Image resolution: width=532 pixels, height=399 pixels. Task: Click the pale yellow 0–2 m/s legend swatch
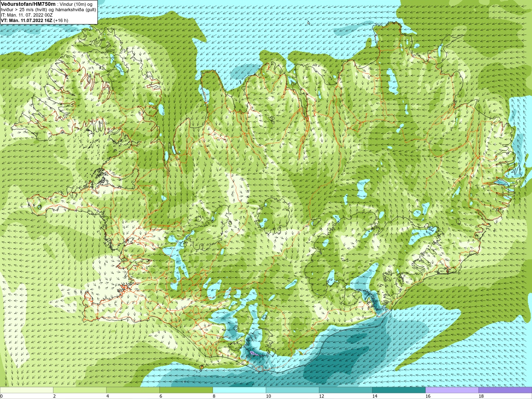[x=27, y=390]
